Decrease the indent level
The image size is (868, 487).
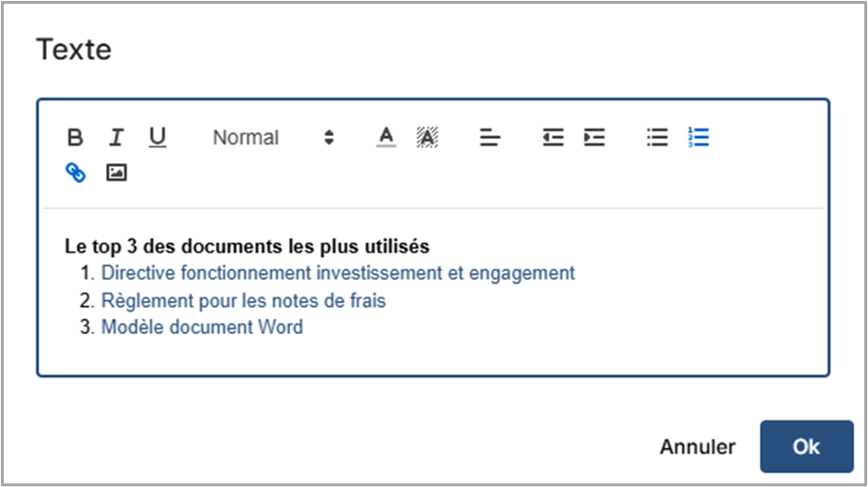553,138
